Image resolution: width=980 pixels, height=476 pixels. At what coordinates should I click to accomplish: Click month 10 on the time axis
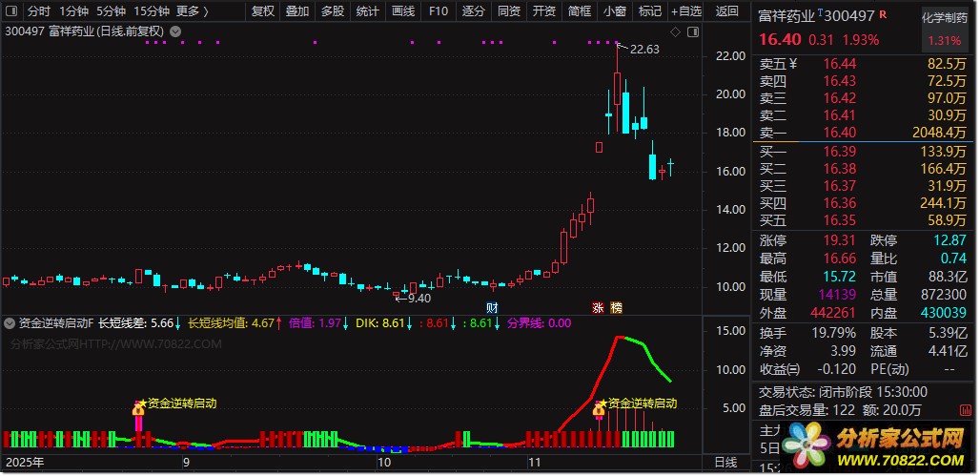click(384, 463)
